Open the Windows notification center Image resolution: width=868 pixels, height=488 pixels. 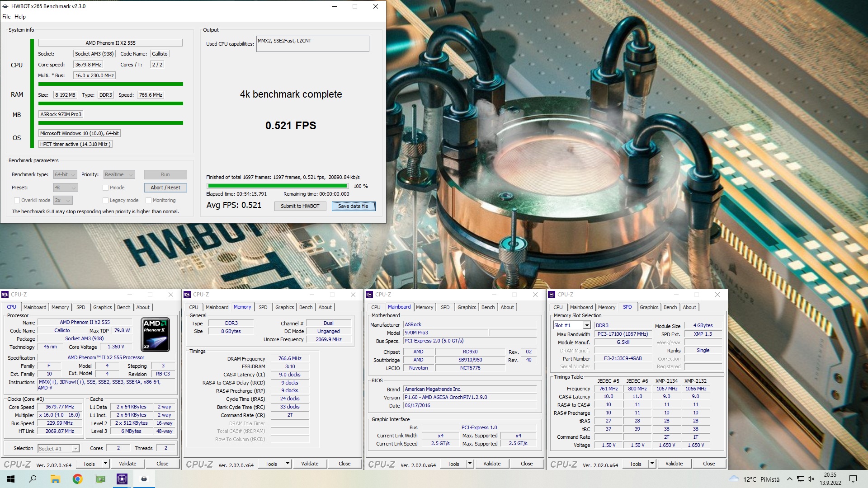coord(853,479)
